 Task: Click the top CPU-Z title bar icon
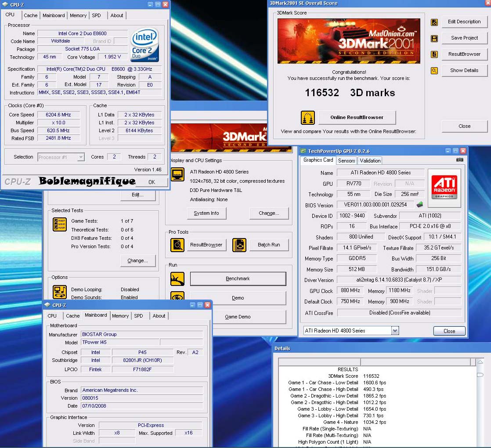[x=5, y=5]
